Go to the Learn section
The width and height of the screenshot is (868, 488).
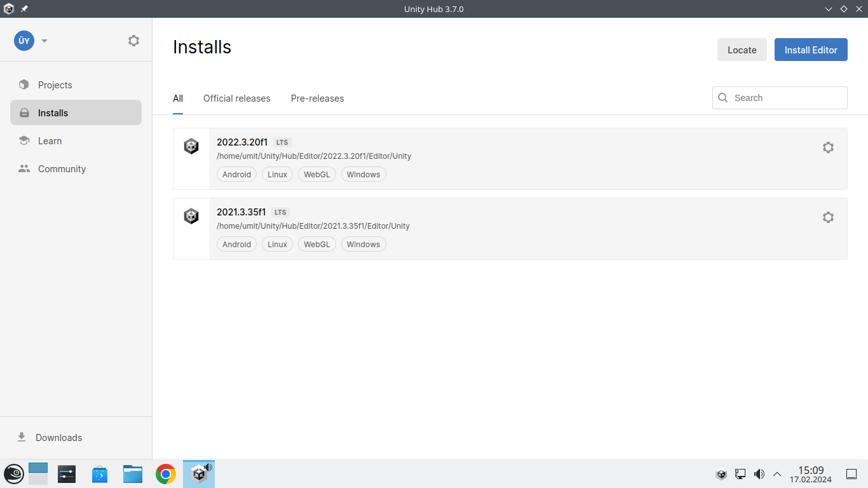(x=50, y=141)
